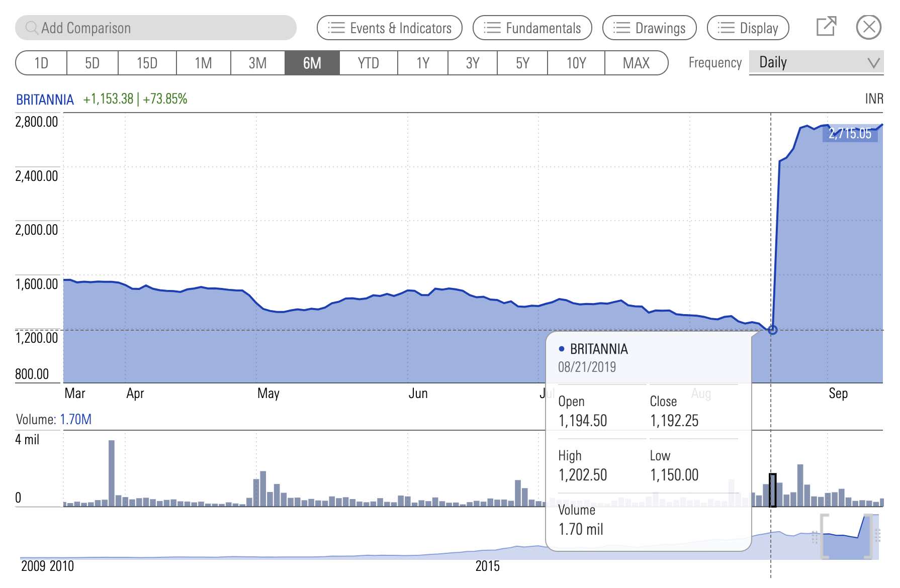Screen dimensions: 900x588
Task: Click the INR currency label
Action: 874,99
